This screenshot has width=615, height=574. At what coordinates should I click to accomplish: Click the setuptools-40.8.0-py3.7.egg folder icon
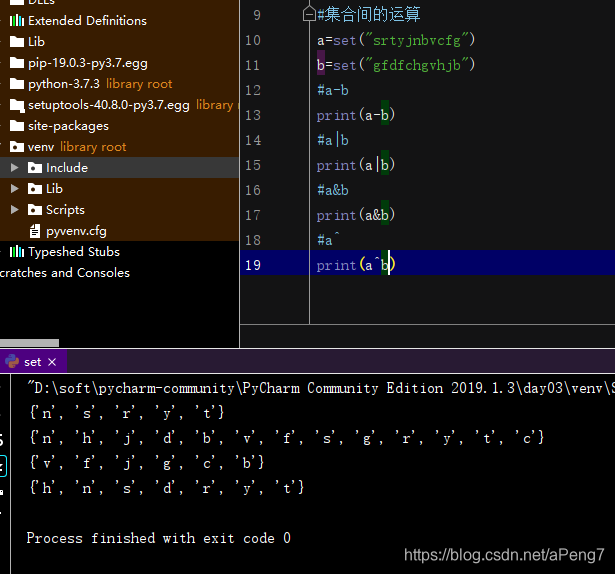click(17, 105)
